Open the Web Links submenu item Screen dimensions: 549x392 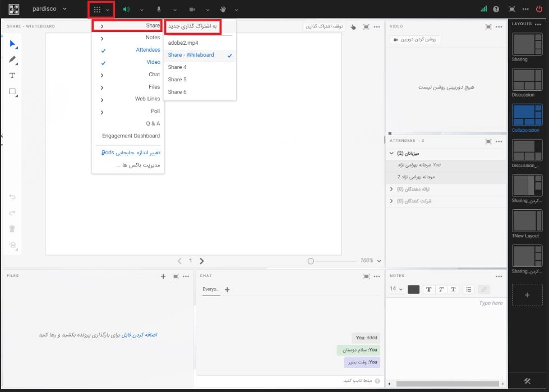[x=128, y=99]
